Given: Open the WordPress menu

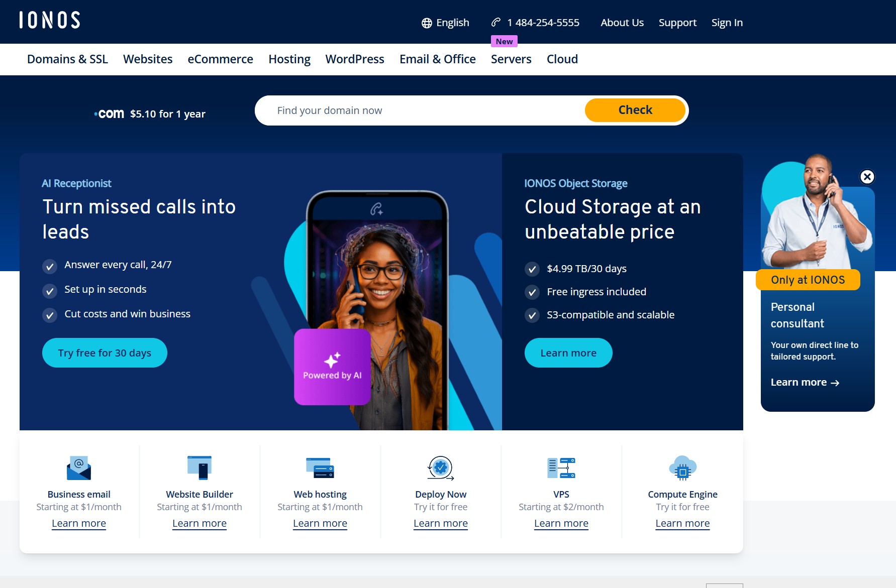Looking at the screenshot, I should click(355, 59).
